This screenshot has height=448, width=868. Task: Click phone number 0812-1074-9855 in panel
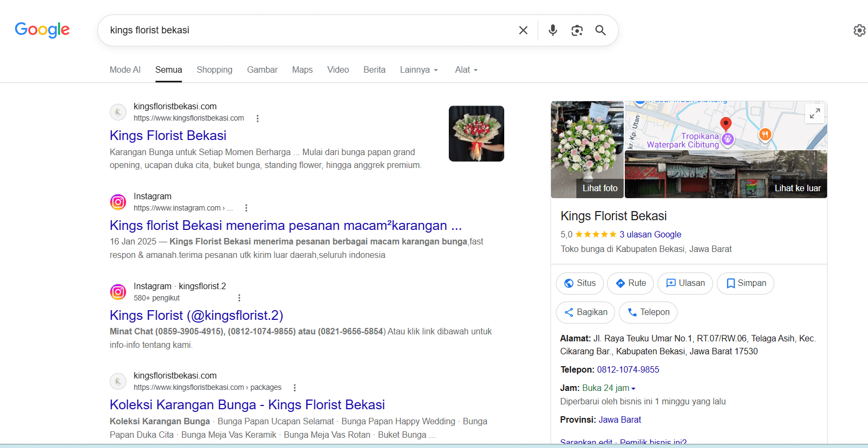tap(628, 370)
